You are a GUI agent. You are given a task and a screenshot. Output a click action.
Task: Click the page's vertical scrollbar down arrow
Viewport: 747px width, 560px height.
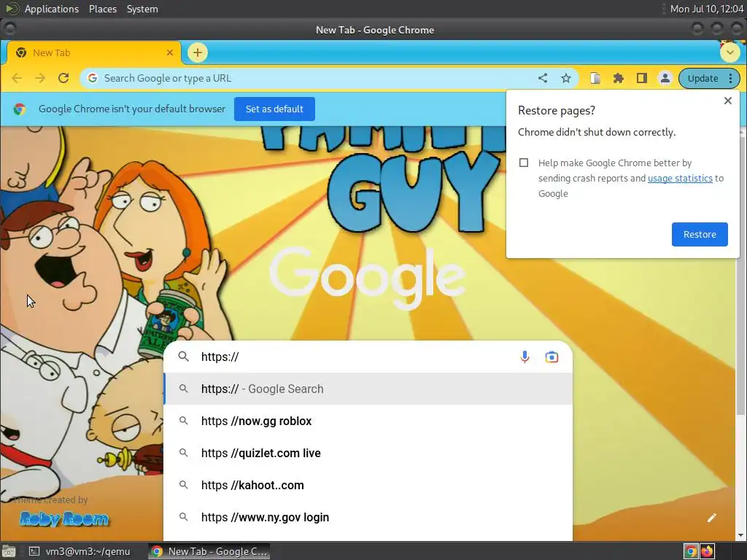click(x=741, y=535)
